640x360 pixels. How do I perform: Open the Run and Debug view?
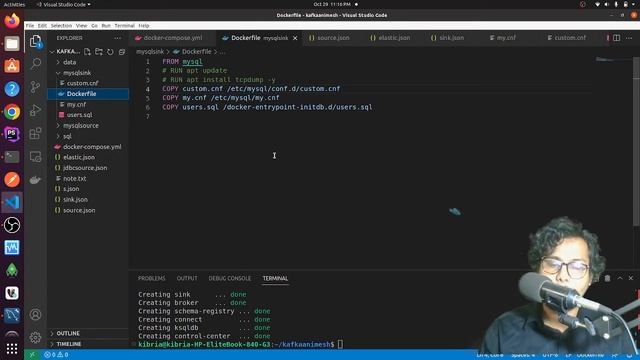coord(36,110)
